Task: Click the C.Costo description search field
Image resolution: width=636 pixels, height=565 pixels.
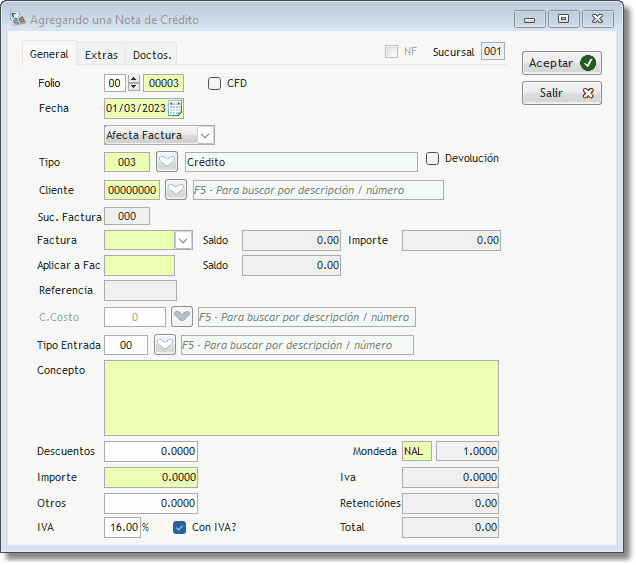Action: pos(307,317)
